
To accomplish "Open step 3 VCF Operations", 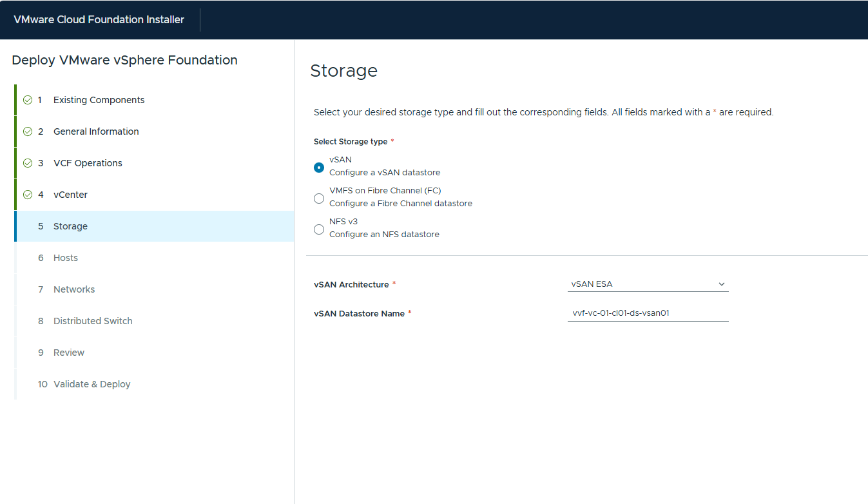I will pos(88,163).
